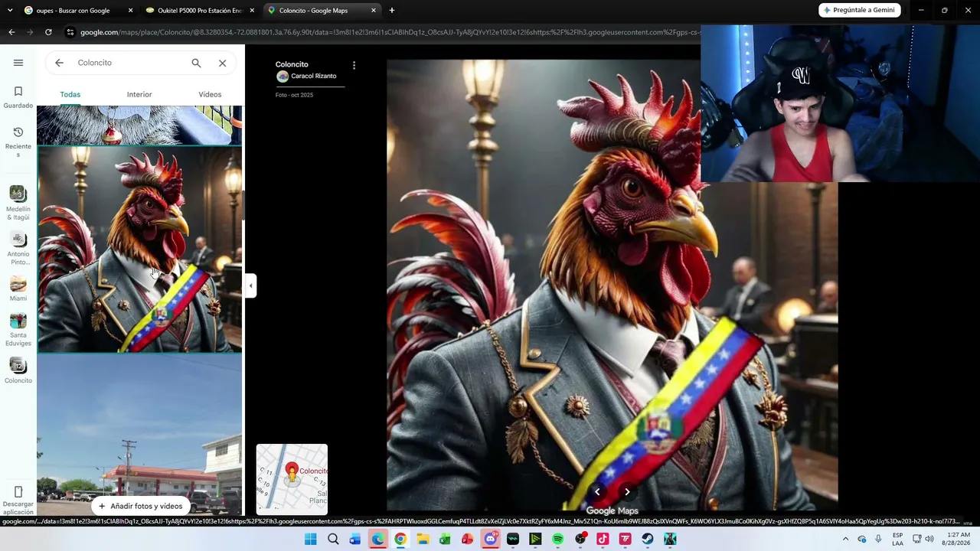980x551 pixels.
Task: Reload the current page
Action: tap(48, 32)
